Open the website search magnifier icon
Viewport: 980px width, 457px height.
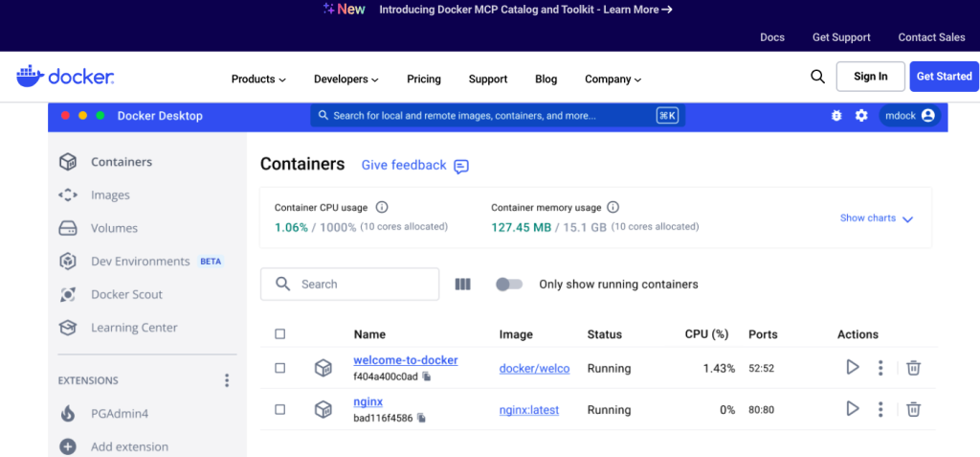(x=817, y=77)
